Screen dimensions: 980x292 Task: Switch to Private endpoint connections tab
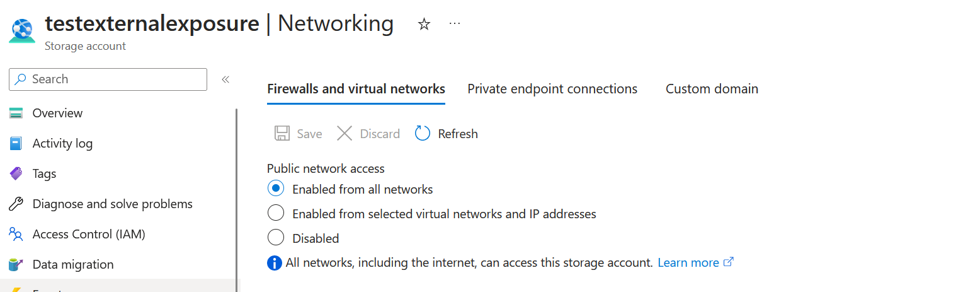click(552, 89)
